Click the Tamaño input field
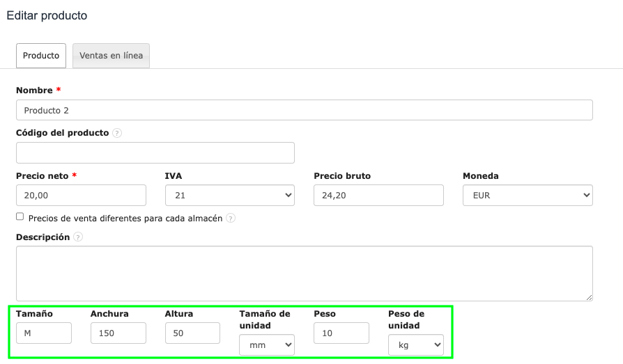This screenshot has height=364, width=623. pyautogui.click(x=44, y=333)
